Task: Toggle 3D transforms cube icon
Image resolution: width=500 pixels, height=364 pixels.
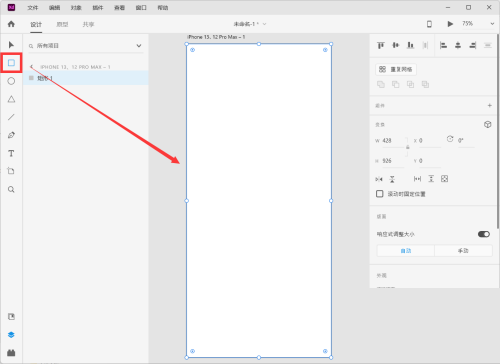Action: pos(488,124)
